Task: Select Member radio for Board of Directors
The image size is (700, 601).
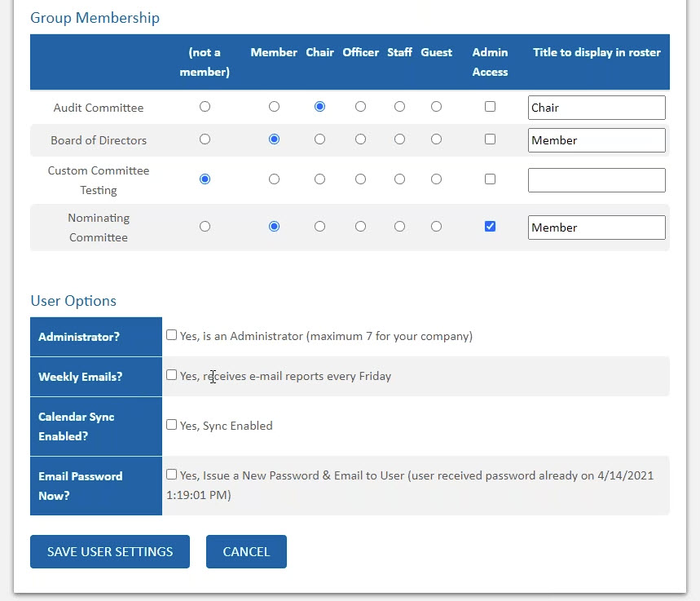Action: point(274,139)
